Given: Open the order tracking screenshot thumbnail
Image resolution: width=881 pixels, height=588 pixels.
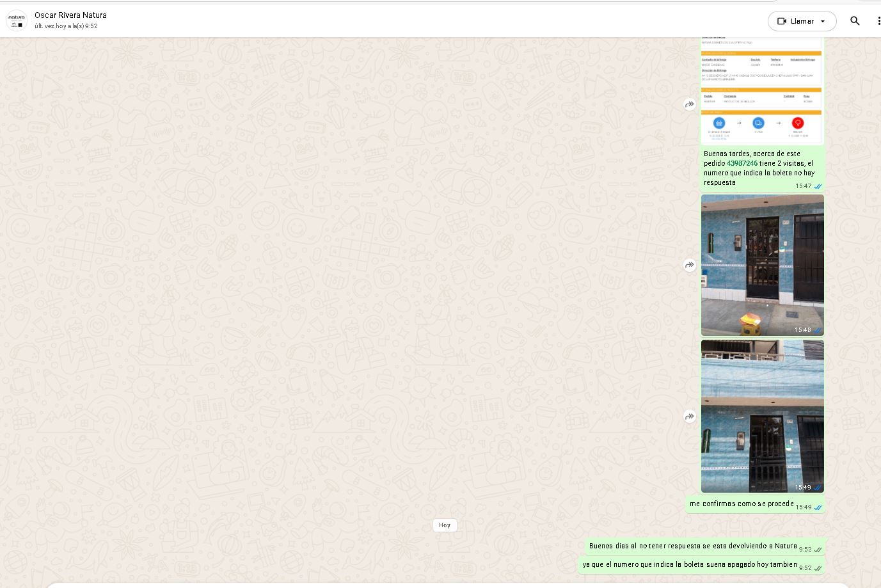Looking at the screenshot, I should (762, 90).
